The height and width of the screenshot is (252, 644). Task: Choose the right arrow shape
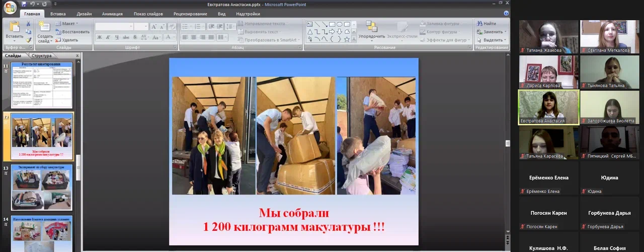(332, 31)
